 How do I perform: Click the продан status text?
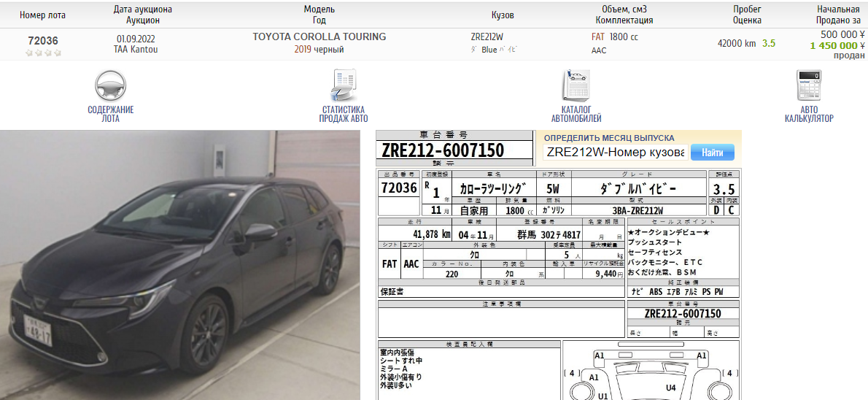pos(849,55)
